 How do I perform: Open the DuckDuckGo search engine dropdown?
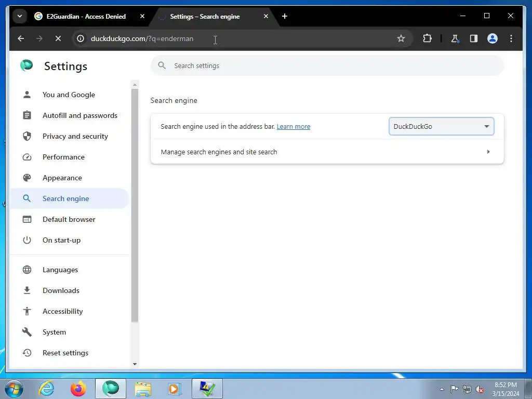442,126
